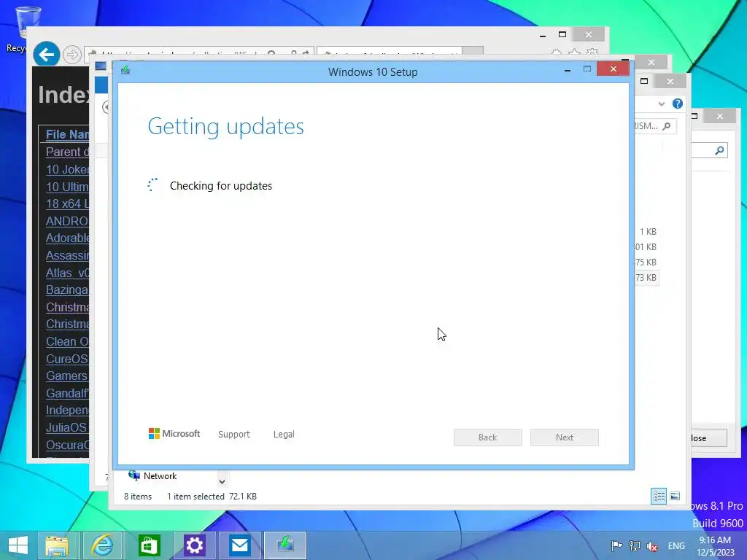
Task: Click the muted volume icon in tray
Action: point(651,546)
